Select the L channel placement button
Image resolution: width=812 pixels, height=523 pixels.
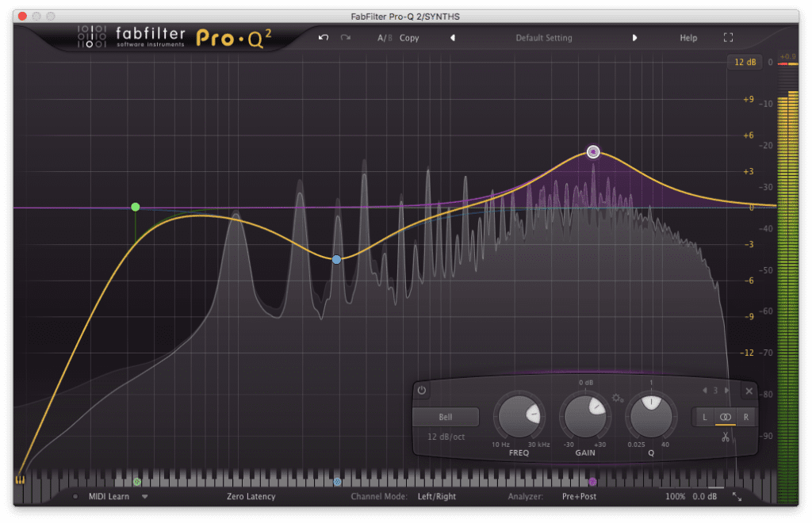click(704, 417)
